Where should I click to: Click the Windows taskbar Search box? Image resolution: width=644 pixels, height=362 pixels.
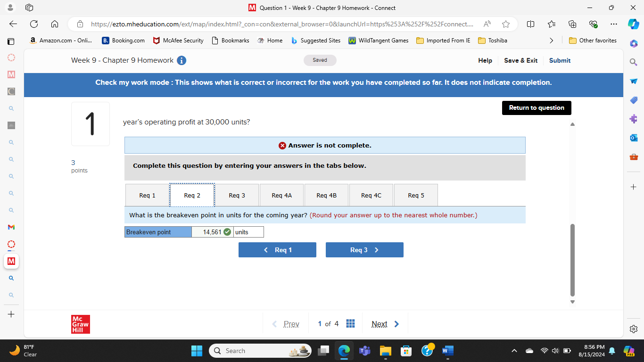click(x=260, y=351)
